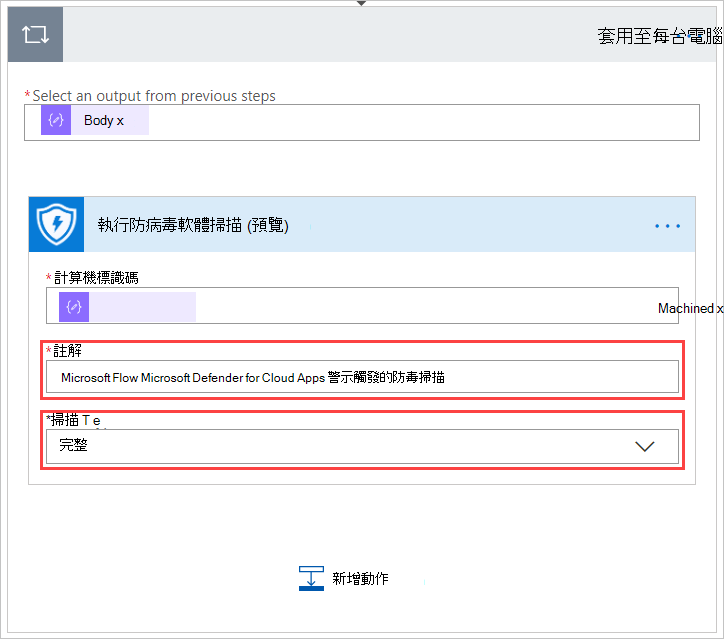Click the expression icon in 計算機標識碼 field
The image size is (724, 639).
click(74, 307)
